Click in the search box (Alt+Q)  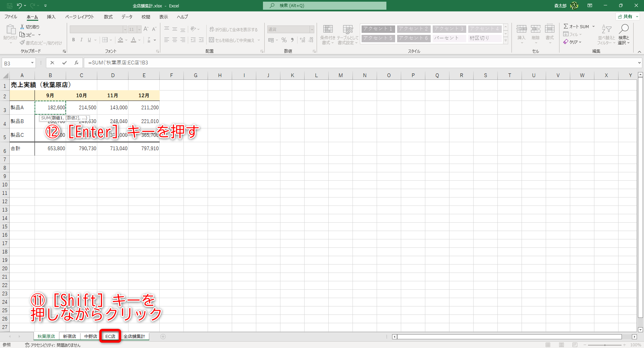[325, 6]
